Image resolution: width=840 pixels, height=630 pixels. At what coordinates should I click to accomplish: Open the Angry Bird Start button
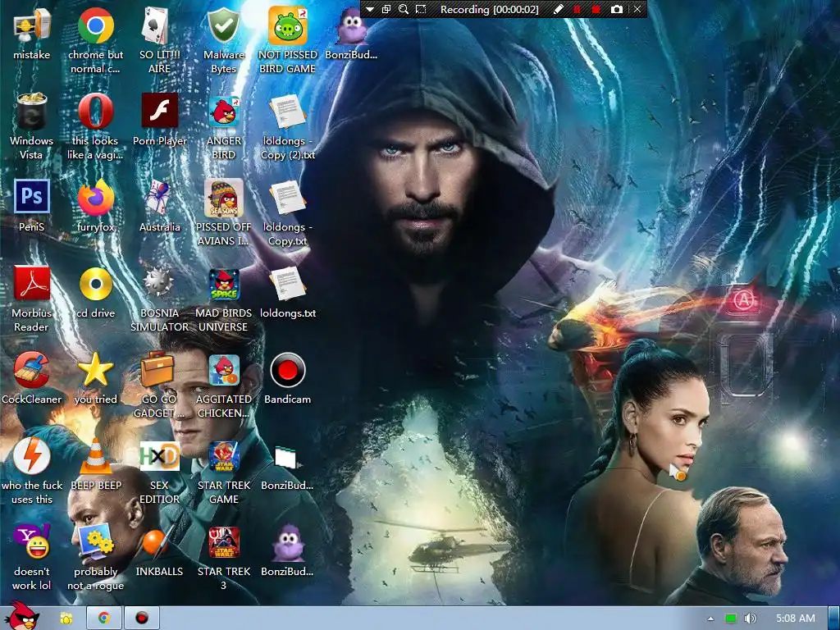[21, 616]
